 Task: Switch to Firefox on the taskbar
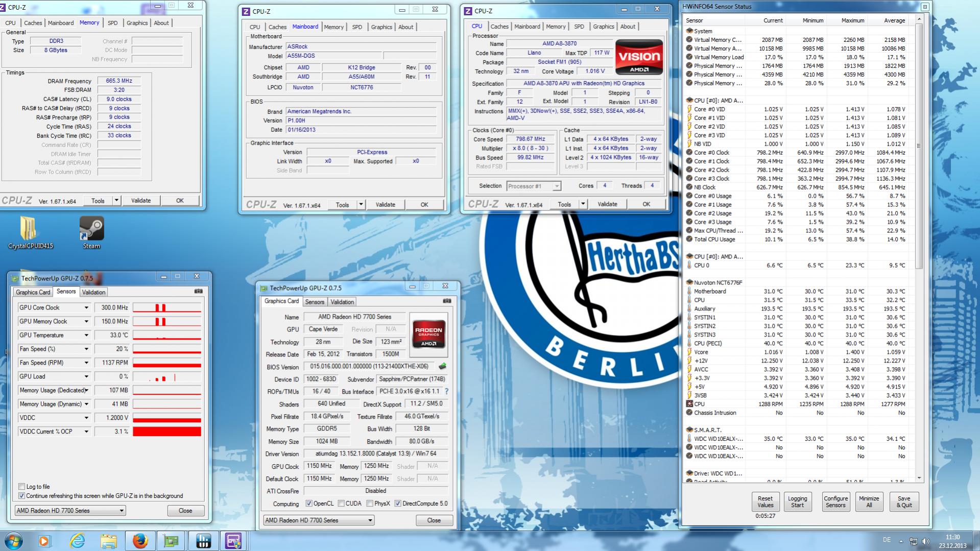(x=140, y=541)
